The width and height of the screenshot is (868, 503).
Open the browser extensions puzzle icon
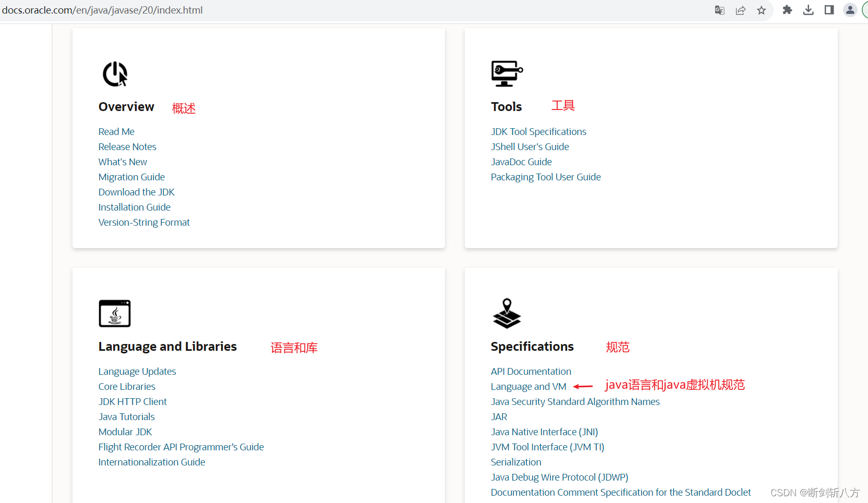[x=787, y=10]
